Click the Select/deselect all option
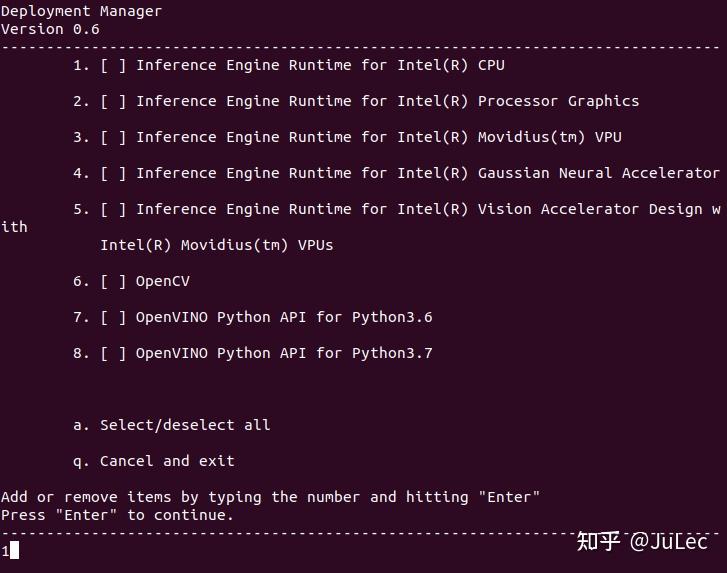 point(172,425)
